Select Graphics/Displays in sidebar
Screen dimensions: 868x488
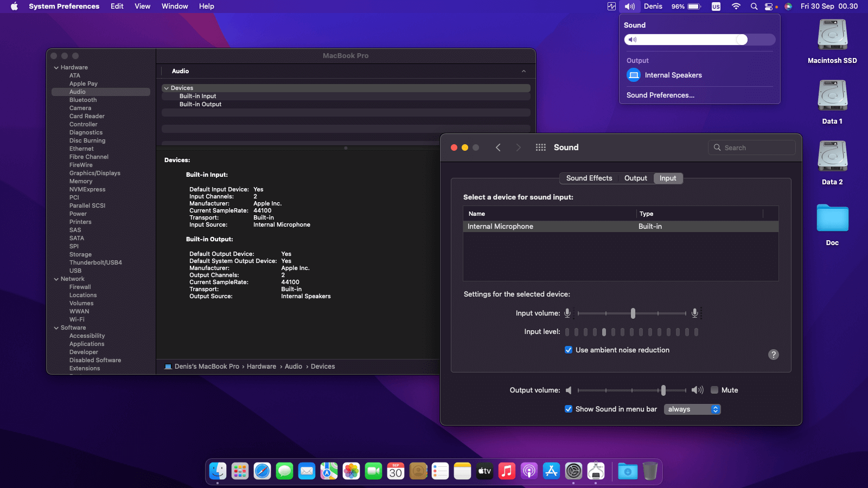(x=95, y=174)
